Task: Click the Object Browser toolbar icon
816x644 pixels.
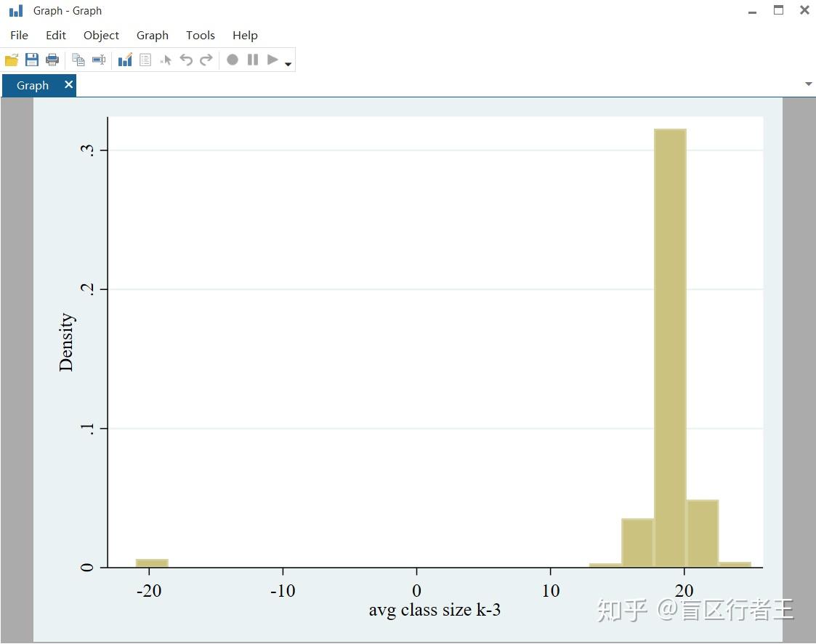Action: 146,60
